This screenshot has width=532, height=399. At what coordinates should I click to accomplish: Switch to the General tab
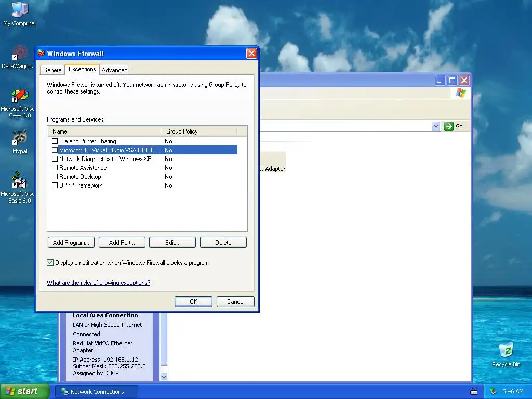[x=52, y=70]
